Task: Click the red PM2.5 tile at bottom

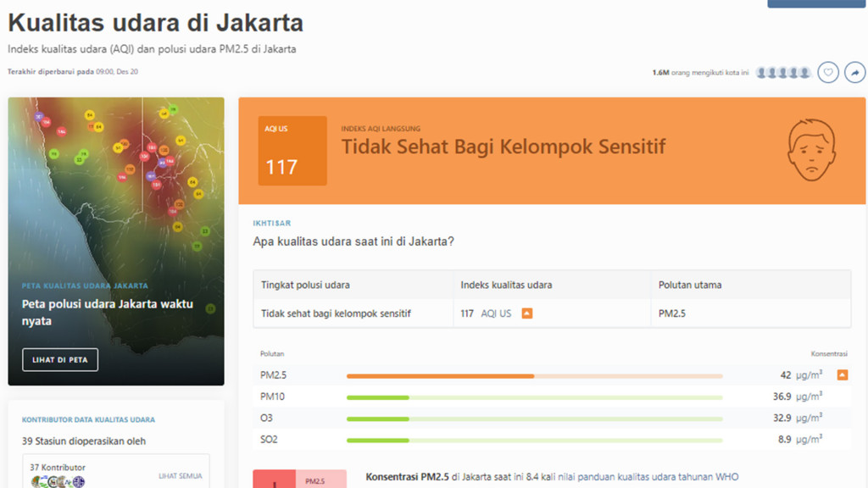Action: pyautogui.click(x=299, y=480)
